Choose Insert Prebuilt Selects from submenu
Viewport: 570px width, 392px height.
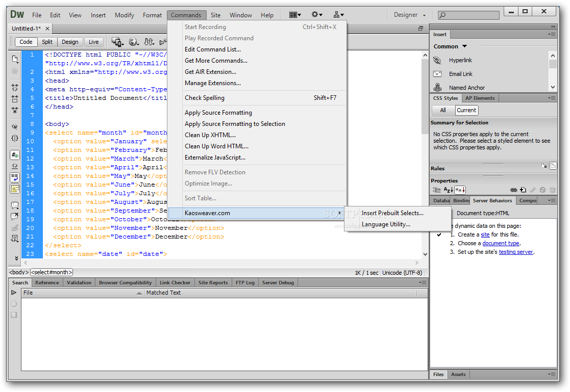click(392, 213)
